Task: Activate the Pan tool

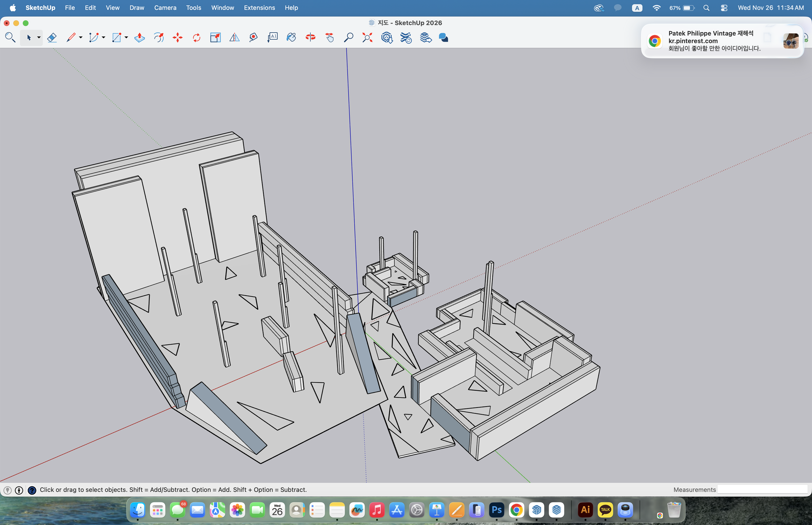Action: click(x=330, y=38)
